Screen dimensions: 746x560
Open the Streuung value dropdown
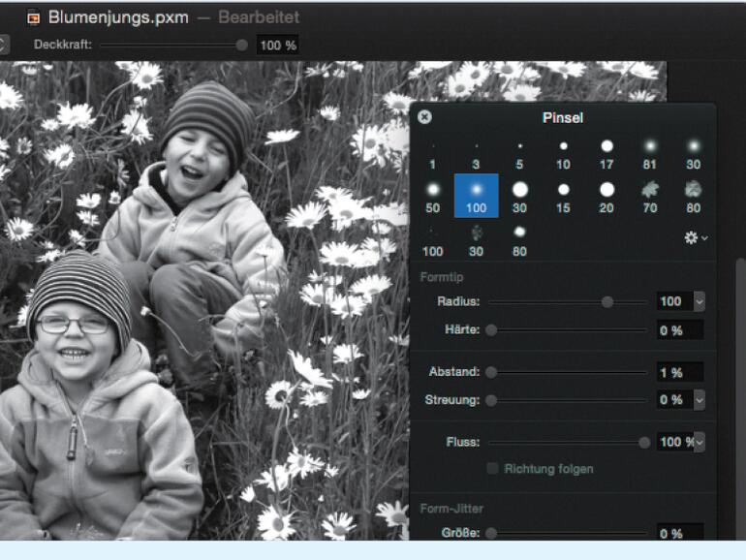coord(699,400)
